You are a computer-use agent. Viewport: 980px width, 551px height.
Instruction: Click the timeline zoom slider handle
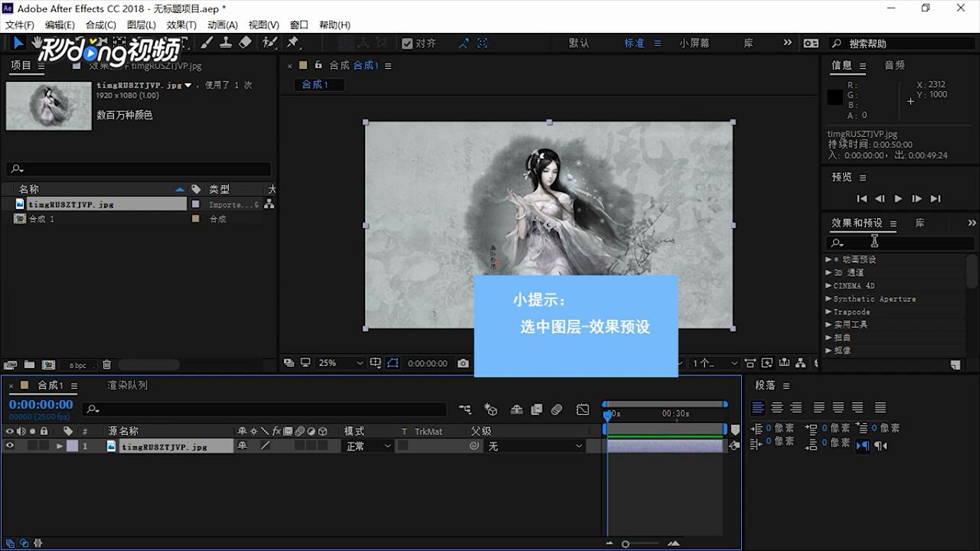click(626, 544)
